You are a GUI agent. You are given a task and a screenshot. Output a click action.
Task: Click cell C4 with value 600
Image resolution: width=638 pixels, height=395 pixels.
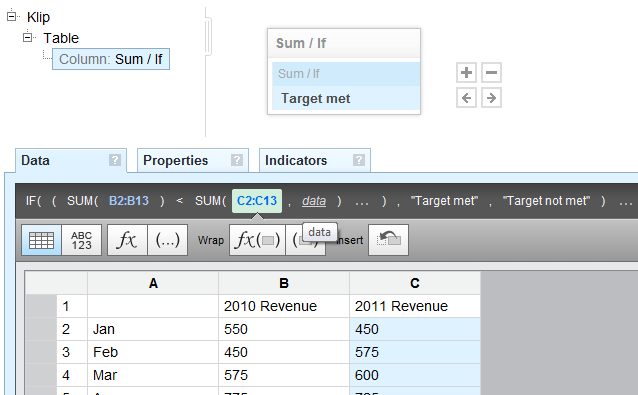415,375
